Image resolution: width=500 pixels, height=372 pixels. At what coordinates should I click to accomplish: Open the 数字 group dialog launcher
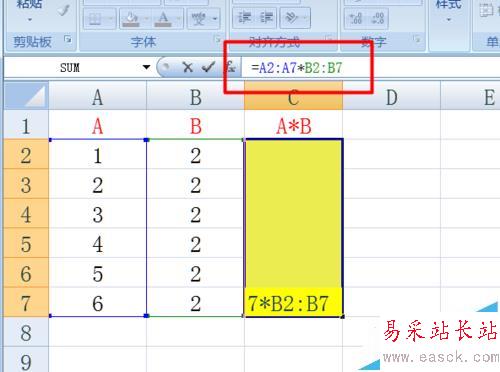click(x=417, y=39)
